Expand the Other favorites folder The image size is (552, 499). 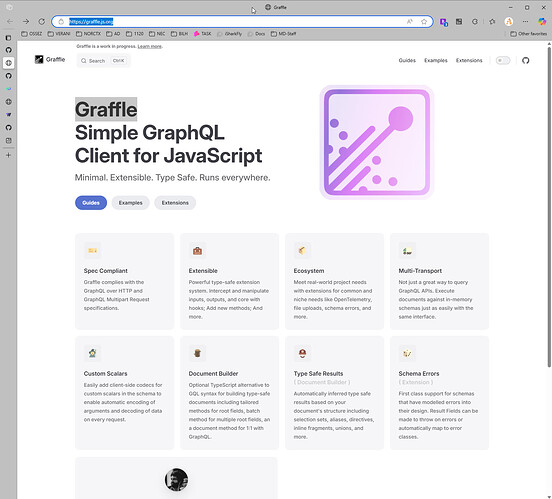(528, 34)
